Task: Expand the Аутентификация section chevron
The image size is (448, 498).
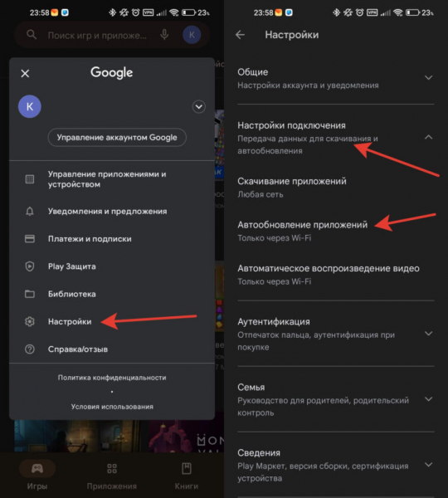Action: point(429,334)
